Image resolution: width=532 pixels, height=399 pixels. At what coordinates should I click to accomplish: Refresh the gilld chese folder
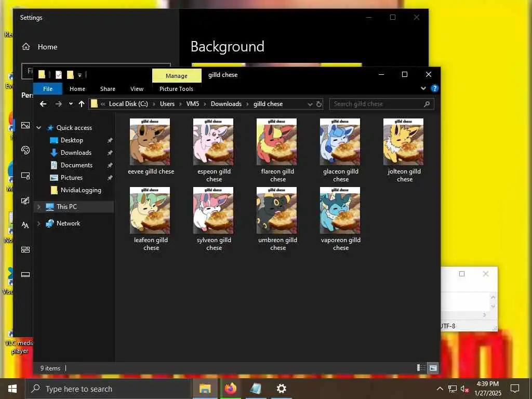pyautogui.click(x=319, y=104)
